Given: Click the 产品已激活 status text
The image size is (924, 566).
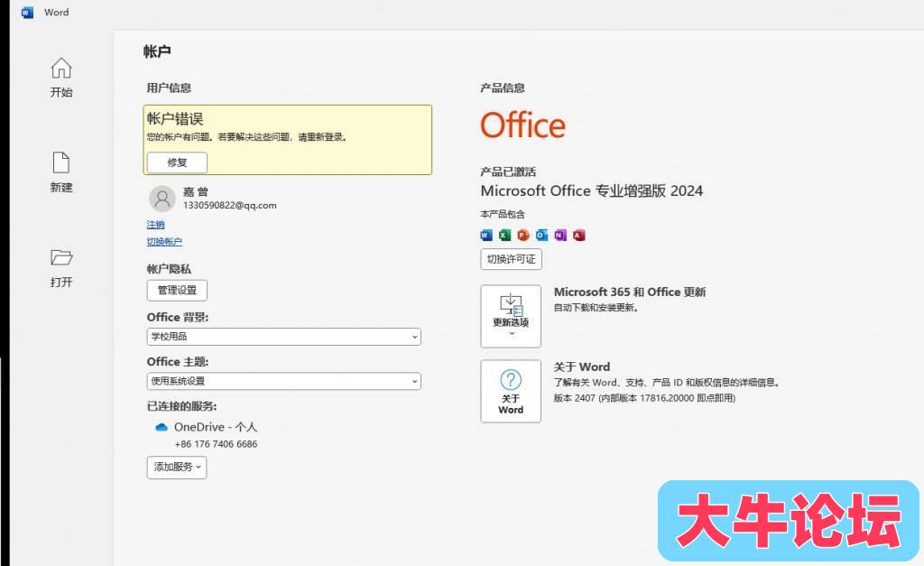Looking at the screenshot, I should point(508,172).
